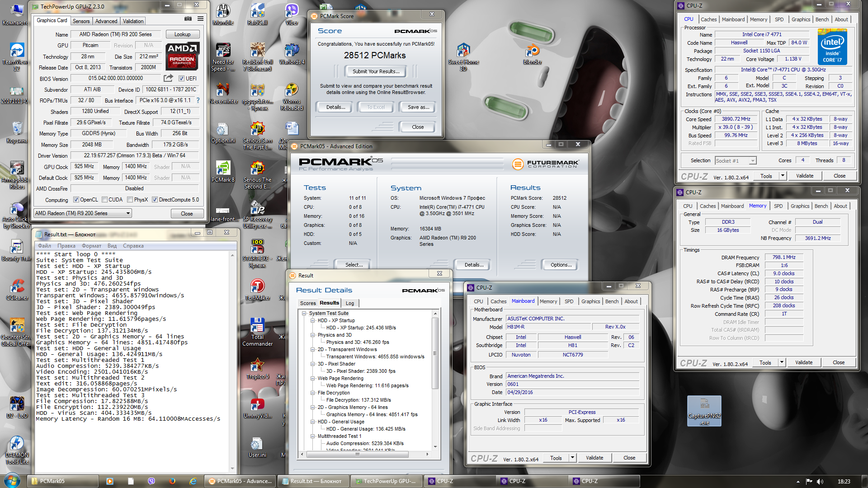
Task: Open the Tools dropdown arrow in the CPU-Z Memory window
Action: coord(782,362)
